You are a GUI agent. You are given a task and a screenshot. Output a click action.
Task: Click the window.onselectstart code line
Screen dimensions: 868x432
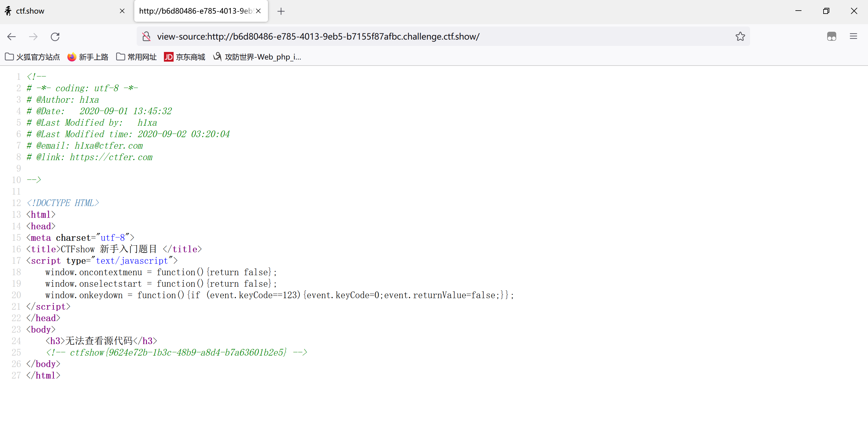click(161, 283)
